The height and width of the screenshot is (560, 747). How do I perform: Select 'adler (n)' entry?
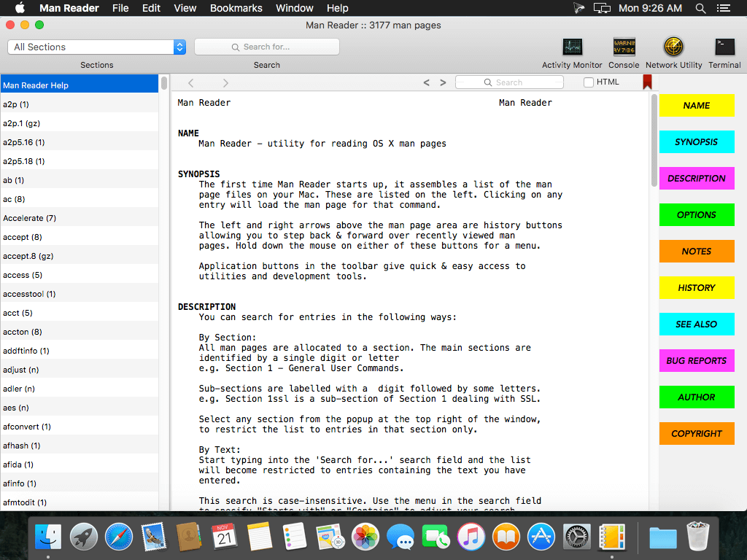click(x=79, y=389)
